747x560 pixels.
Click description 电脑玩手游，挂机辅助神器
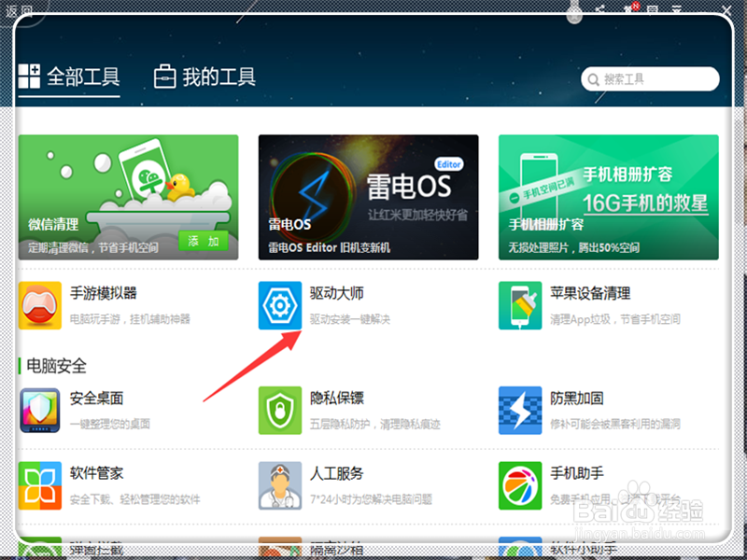pos(130,319)
